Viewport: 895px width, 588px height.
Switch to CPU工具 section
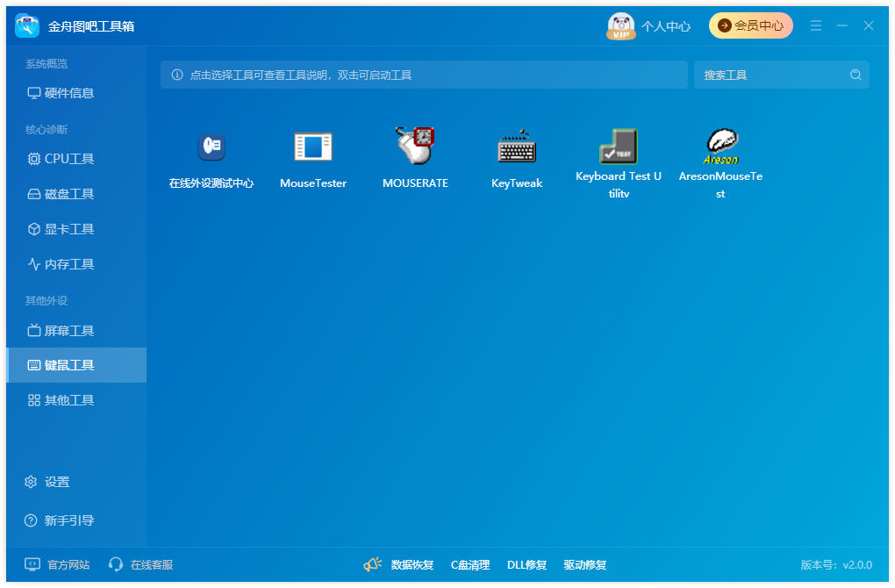(76, 159)
